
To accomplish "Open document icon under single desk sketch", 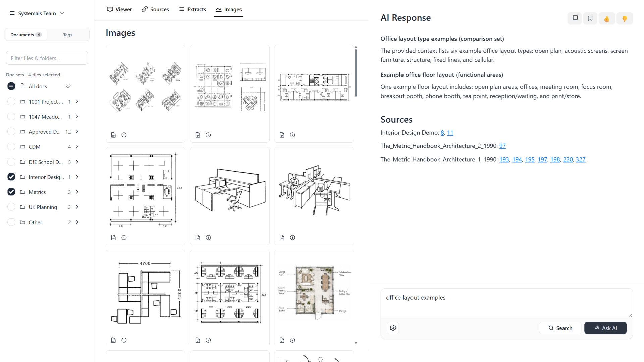I will 198,238.
